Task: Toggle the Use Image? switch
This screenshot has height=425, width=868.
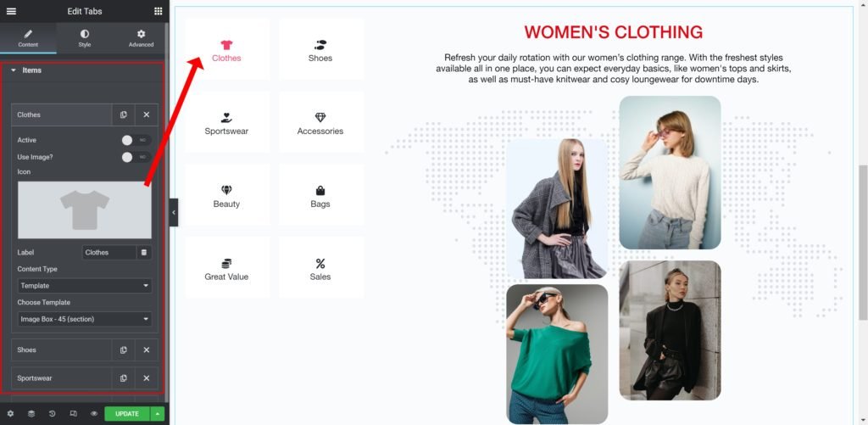Action: click(x=136, y=158)
